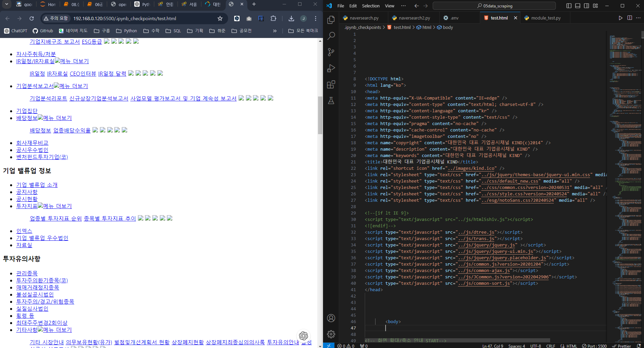Screen dimensions: 644x348
Task: Click the editor horizontal scrollbar
Action: (x=458, y=340)
